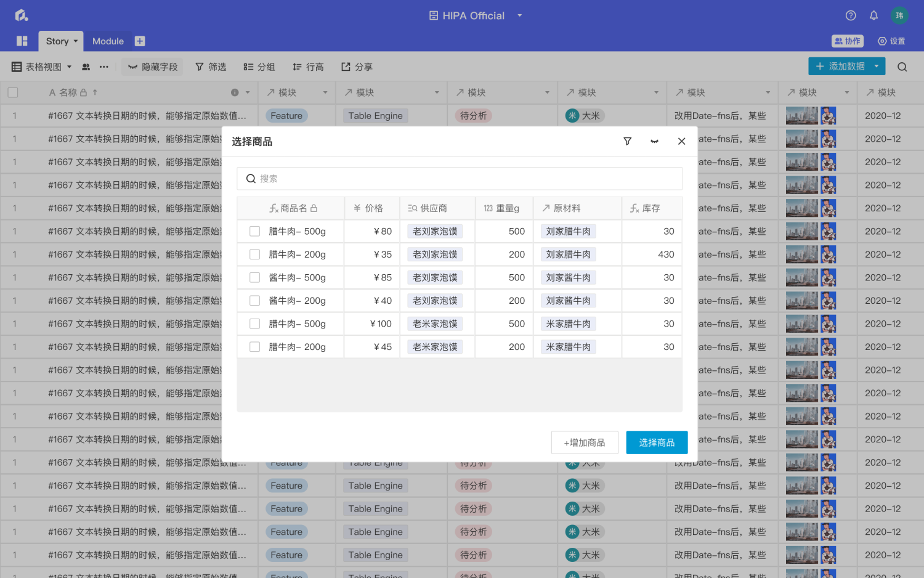The width and height of the screenshot is (924, 578).
Task: Click 添加数据 button
Action: (x=841, y=66)
